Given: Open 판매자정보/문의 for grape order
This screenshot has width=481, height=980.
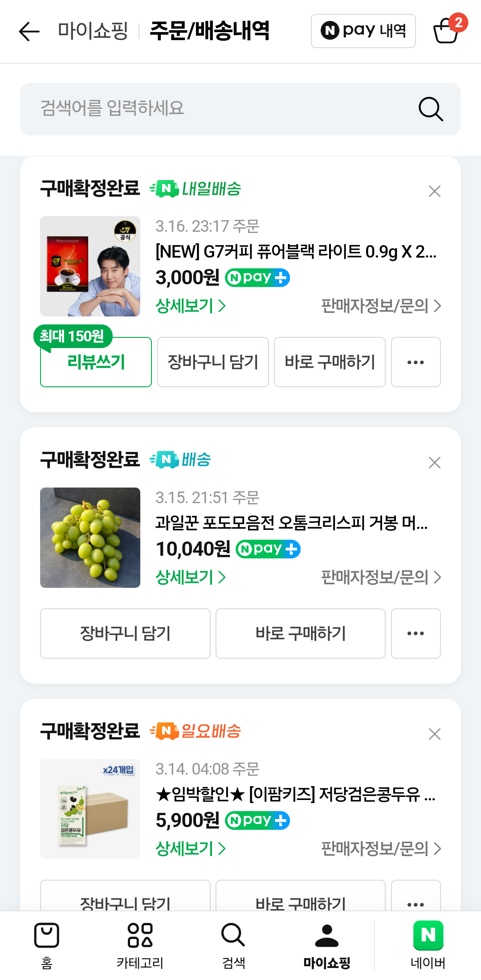Looking at the screenshot, I should coord(381,577).
